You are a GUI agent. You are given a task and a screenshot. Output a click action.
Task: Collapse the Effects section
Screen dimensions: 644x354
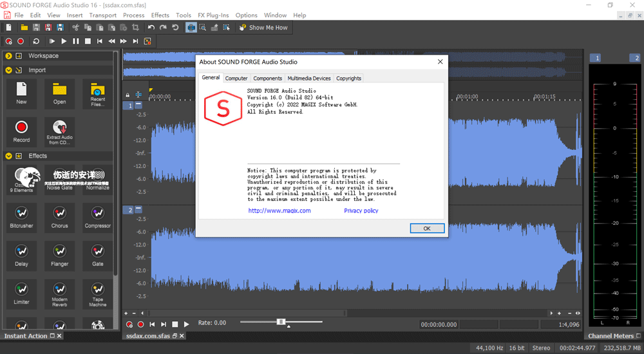coord(8,156)
